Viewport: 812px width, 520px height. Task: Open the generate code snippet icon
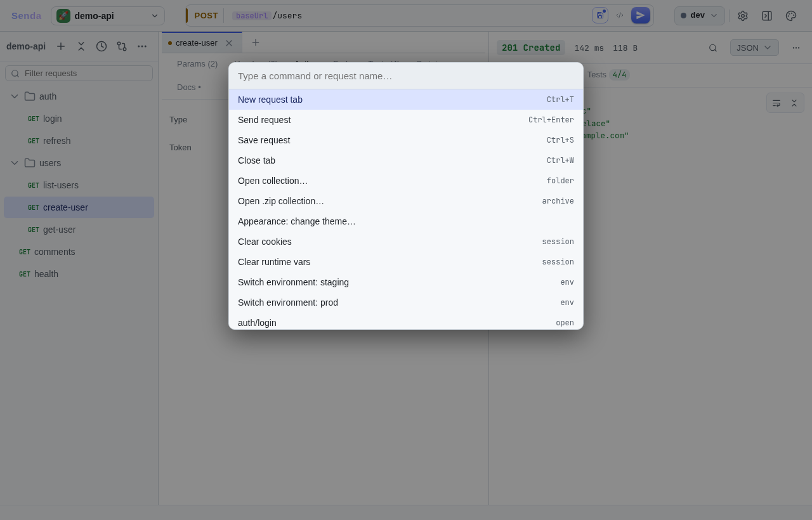pyautogui.click(x=620, y=15)
